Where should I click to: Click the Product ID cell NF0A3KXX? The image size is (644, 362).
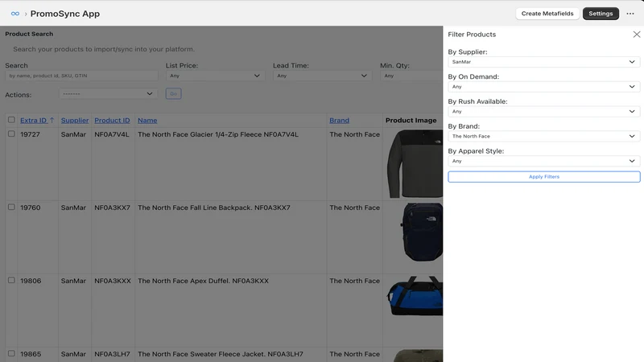(113, 281)
